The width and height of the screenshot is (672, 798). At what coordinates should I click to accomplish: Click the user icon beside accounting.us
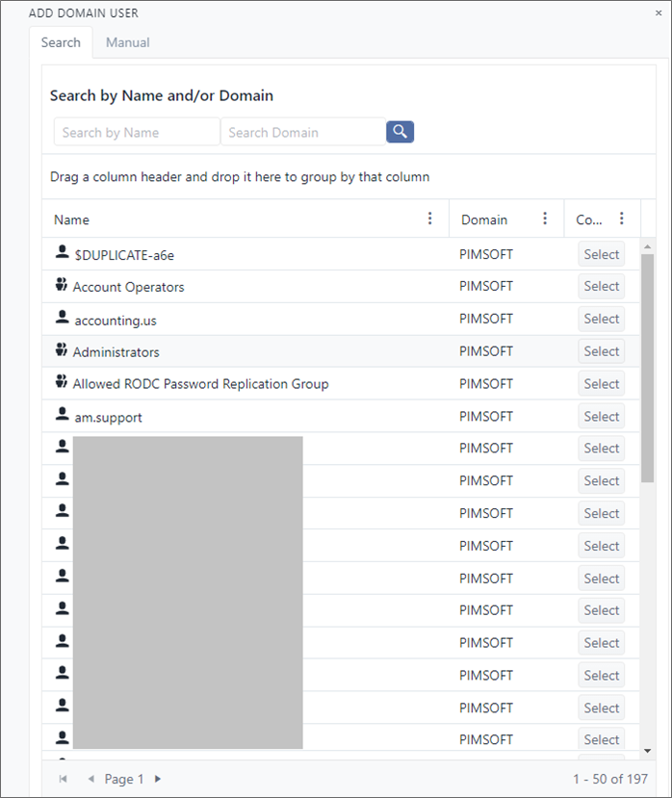pyautogui.click(x=63, y=319)
